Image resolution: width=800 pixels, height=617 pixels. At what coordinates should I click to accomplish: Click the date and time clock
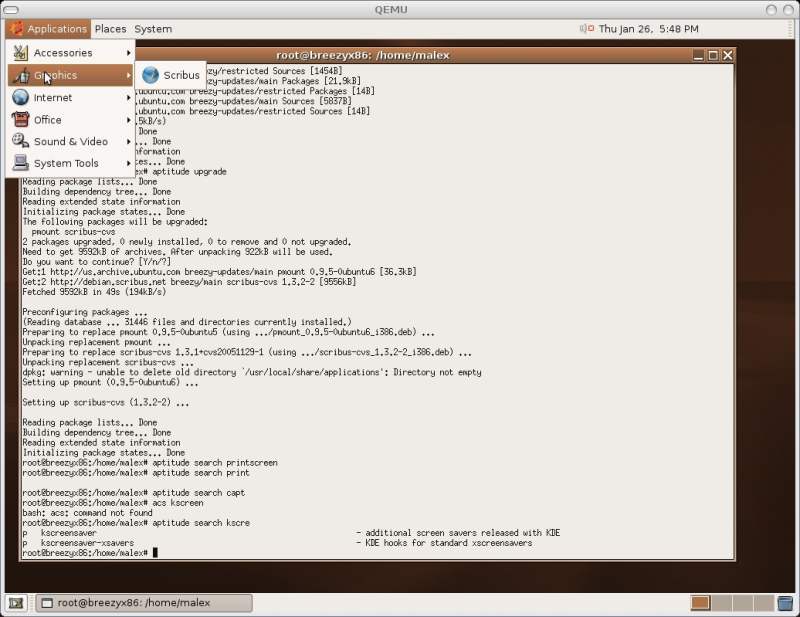point(648,29)
